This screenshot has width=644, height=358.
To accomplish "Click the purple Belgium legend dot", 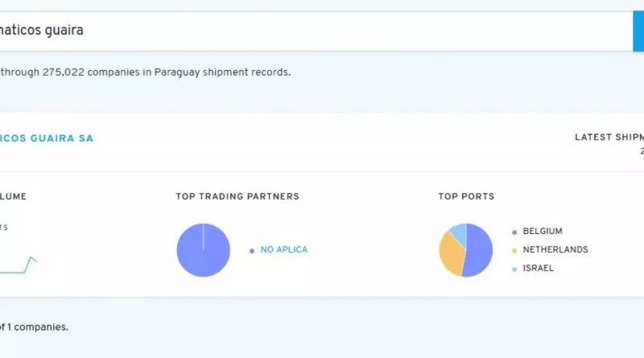I will [x=514, y=232].
